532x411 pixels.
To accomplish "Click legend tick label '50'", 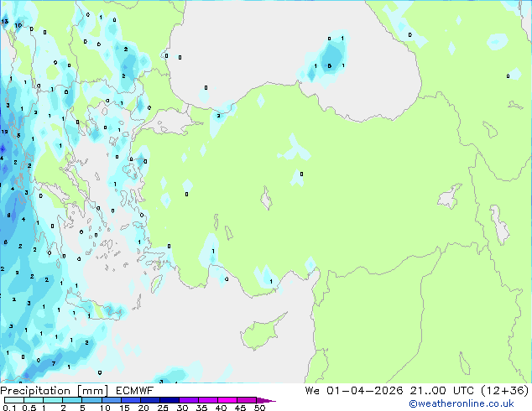I will [259, 408].
